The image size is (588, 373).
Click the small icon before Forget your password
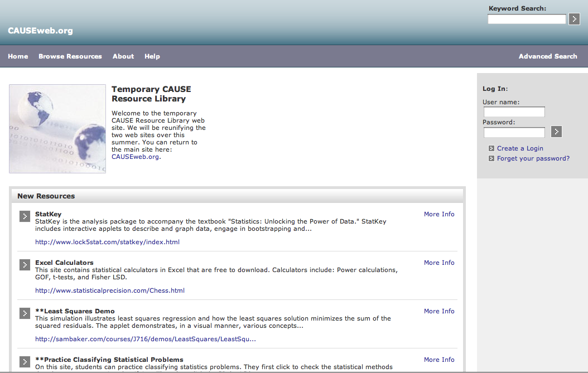click(x=491, y=158)
